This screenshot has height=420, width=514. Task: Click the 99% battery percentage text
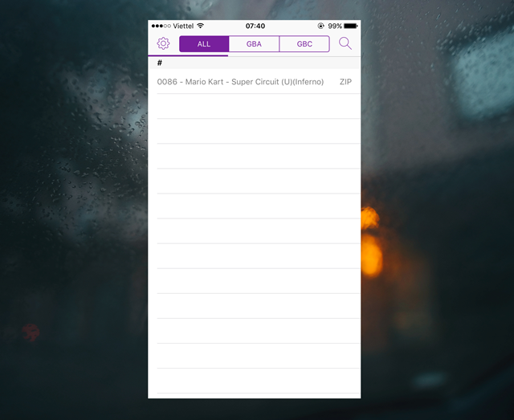pyautogui.click(x=334, y=26)
